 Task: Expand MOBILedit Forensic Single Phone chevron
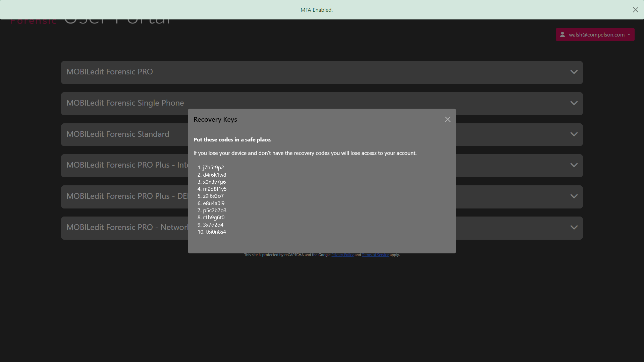(x=574, y=103)
